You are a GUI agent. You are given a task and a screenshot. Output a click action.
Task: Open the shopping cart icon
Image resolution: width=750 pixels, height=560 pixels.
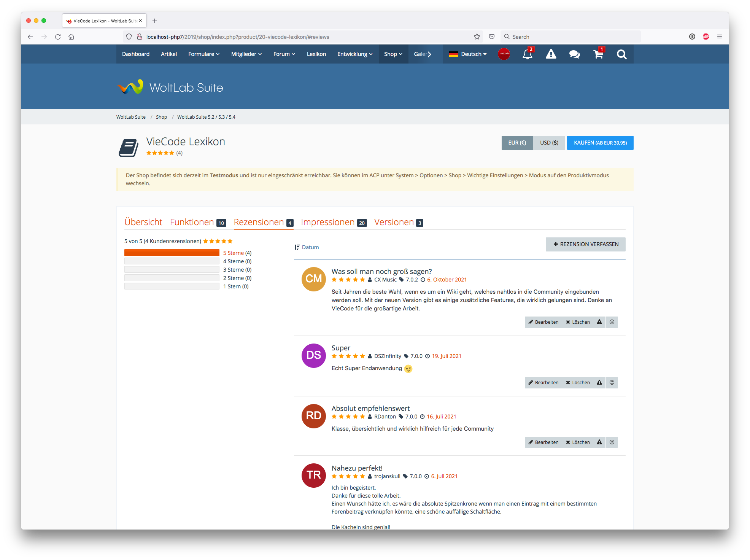pos(598,54)
